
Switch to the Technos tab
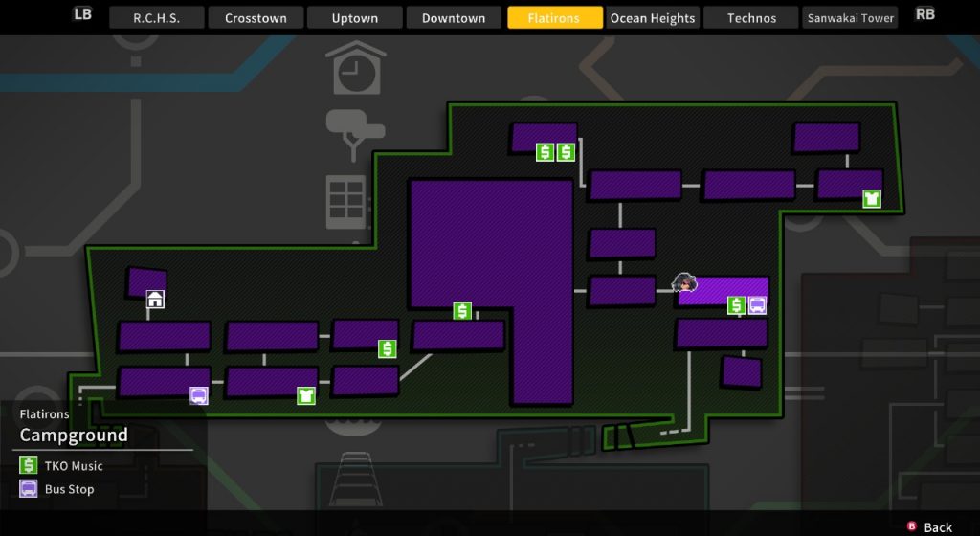tap(751, 18)
